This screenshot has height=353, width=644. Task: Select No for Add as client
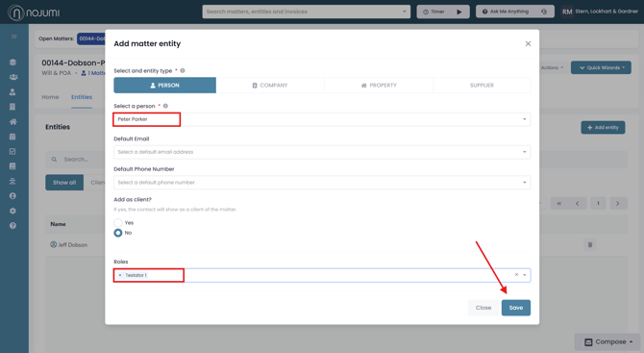[x=118, y=233]
